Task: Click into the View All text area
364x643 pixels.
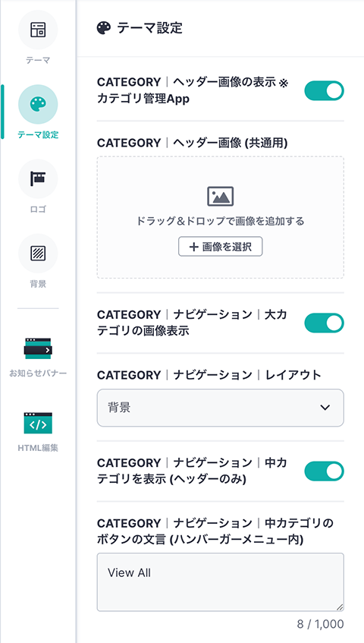Action: click(x=220, y=582)
